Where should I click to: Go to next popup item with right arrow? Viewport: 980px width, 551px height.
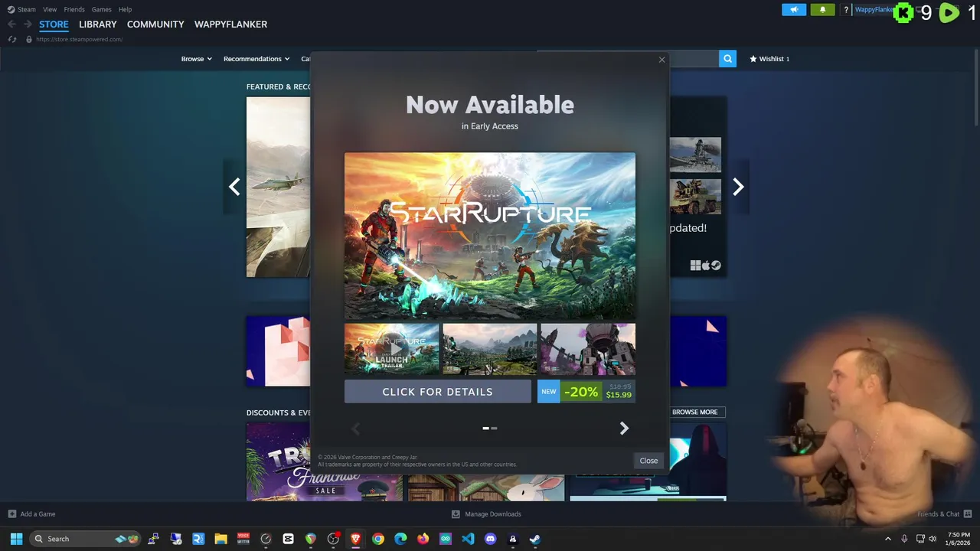coord(624,429)
